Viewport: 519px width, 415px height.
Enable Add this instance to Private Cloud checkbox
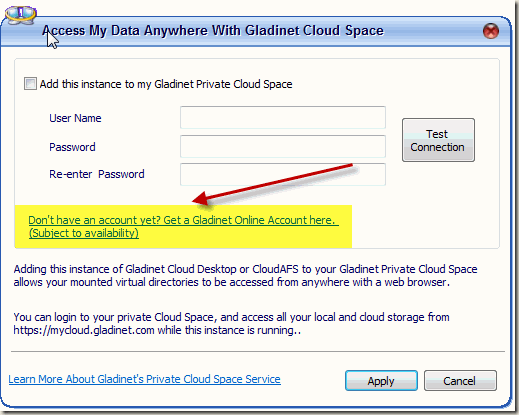[x=30, y=84]
